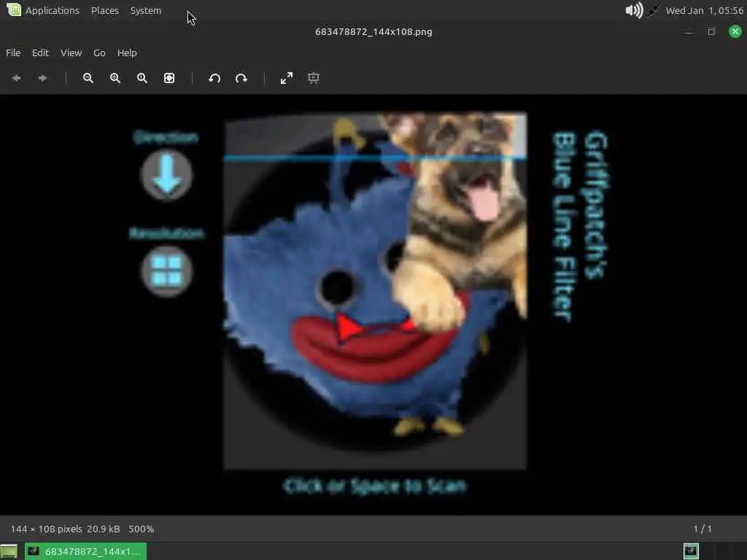Close the image viewer window

tap(735, 32)
